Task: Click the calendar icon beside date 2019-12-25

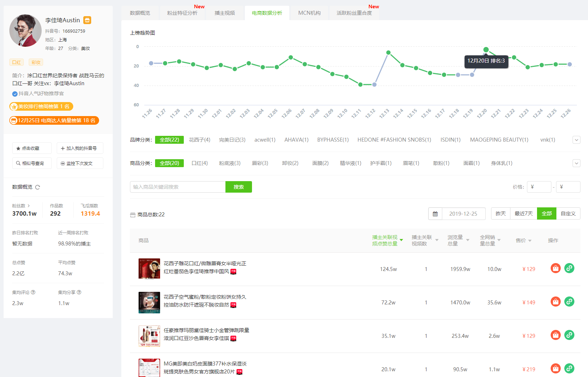Action: (x=435, y=214)
